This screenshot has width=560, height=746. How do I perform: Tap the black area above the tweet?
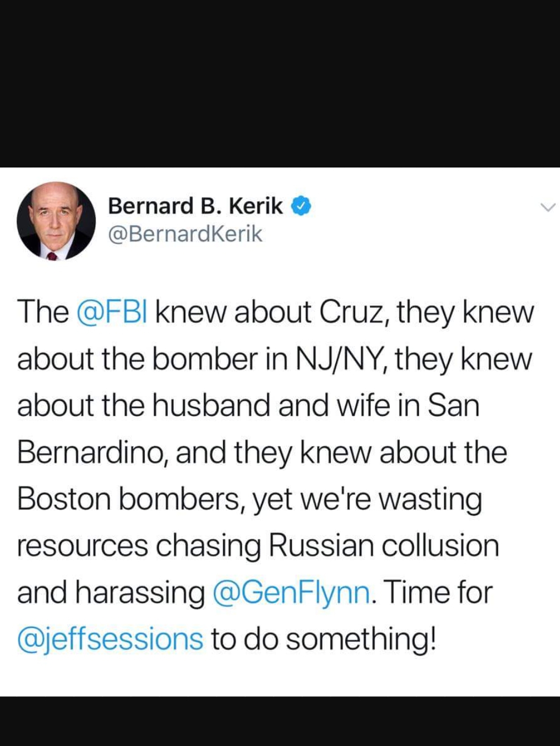[280, 83]
